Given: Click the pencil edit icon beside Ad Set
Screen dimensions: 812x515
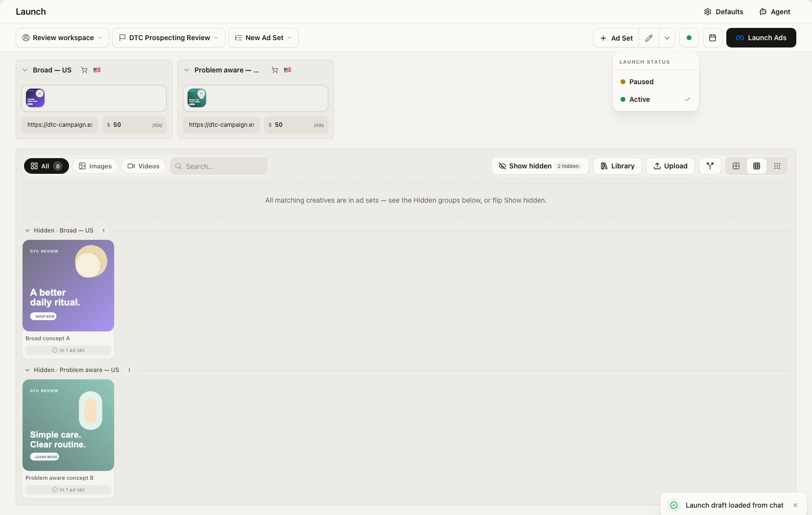Looking at the screenshot, I should click(649, 38).
